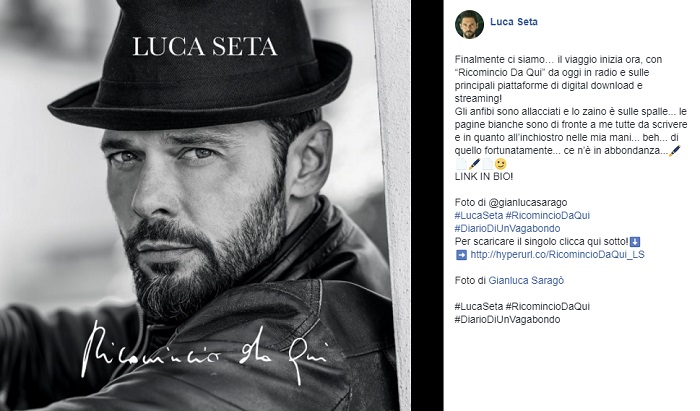The image size is (700, 411).
Task: Click the first page emoji on the emoji line
Action: pyautogui.click(x=461, y=164)
